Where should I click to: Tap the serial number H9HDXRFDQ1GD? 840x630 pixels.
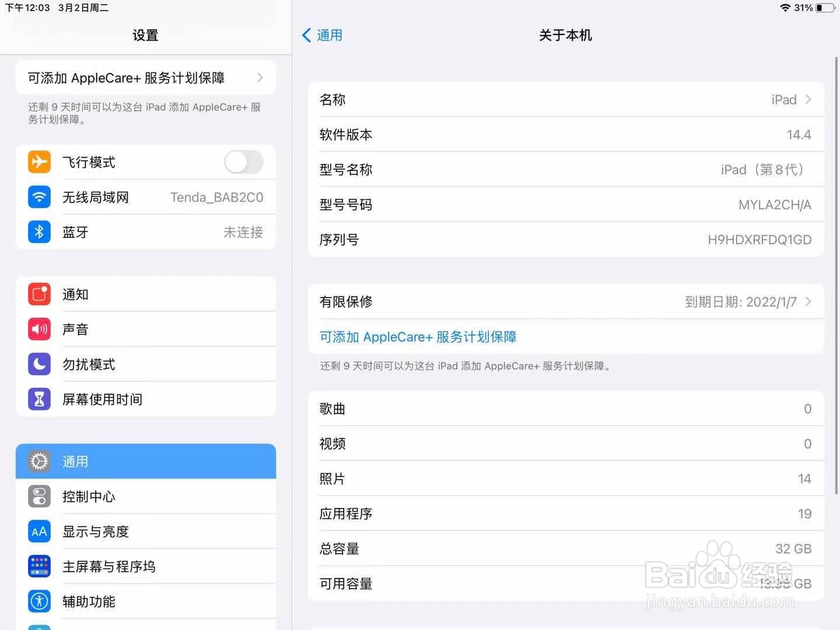pyautogui.click(x=759, y=240)
